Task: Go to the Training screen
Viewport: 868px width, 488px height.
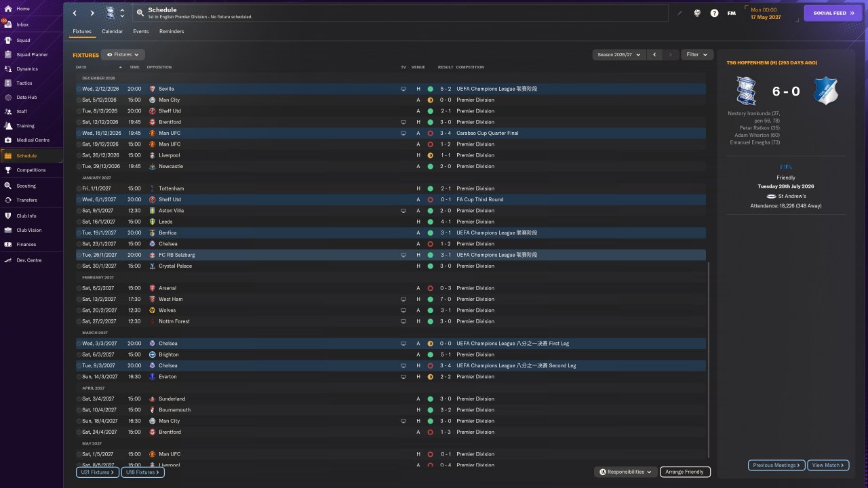Action: pos(26,125)
